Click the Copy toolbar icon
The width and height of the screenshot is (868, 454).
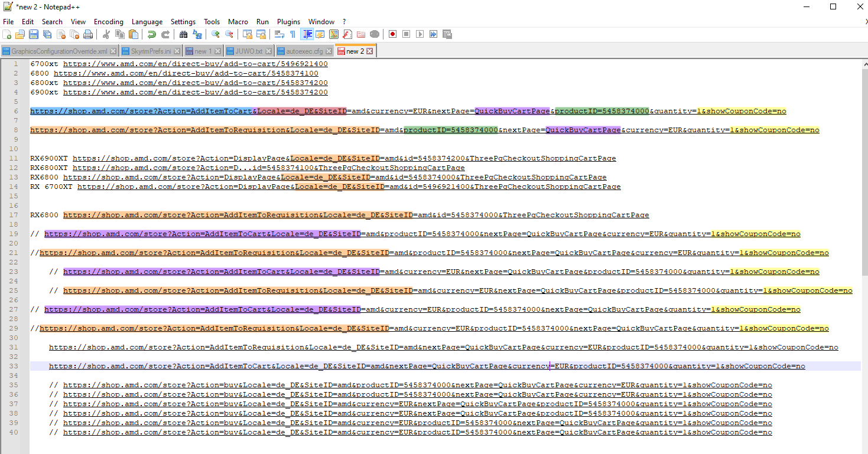point(120,34)
